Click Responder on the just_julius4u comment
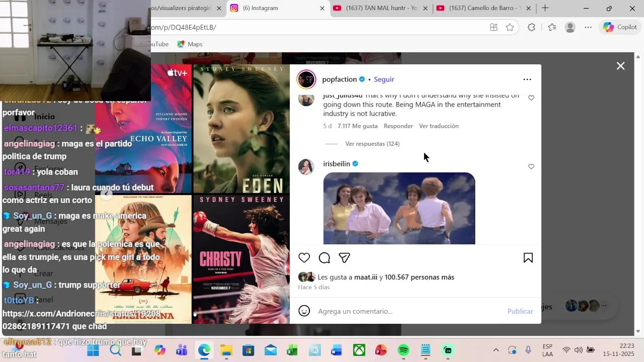The width and height of the screenshot is (644, 362). coord(398,126)
